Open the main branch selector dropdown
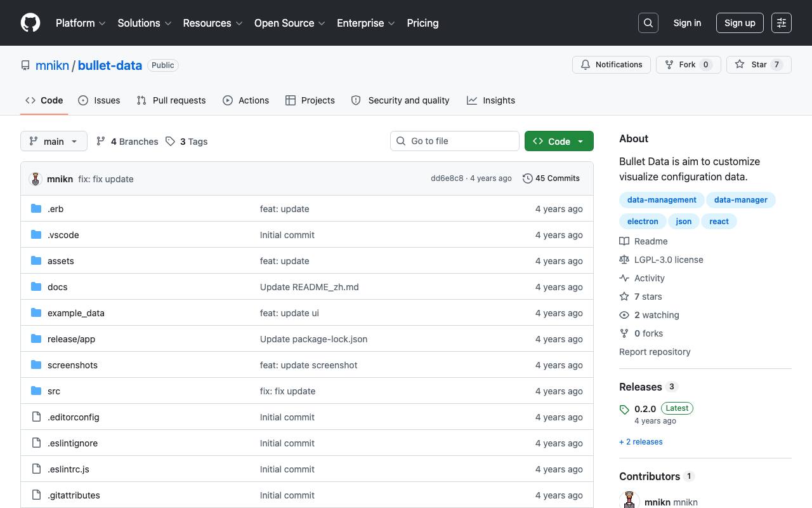This screenshot has height=508, width=812. (x=54, y=141)
